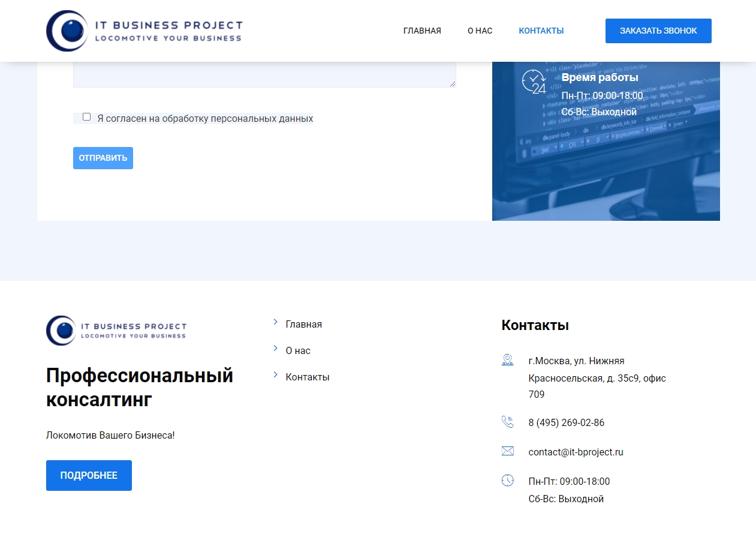
Task: Click the footer Контакты heading
Action: tap(535, 325)
